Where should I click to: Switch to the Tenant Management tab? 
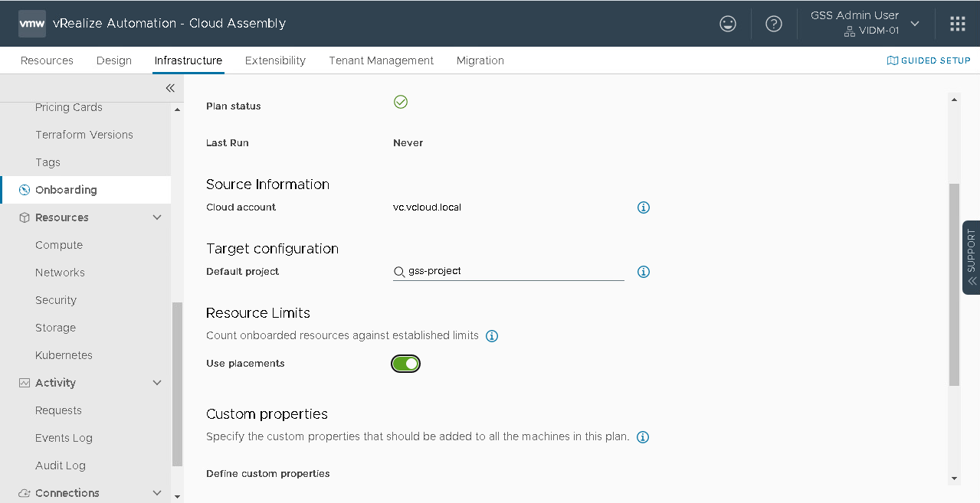[381, 60]
